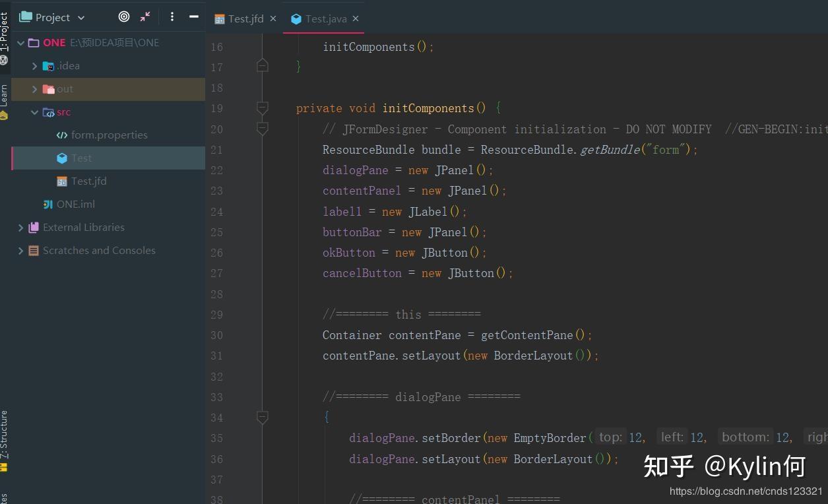Select form.properties file in tree

coord(109,135)
